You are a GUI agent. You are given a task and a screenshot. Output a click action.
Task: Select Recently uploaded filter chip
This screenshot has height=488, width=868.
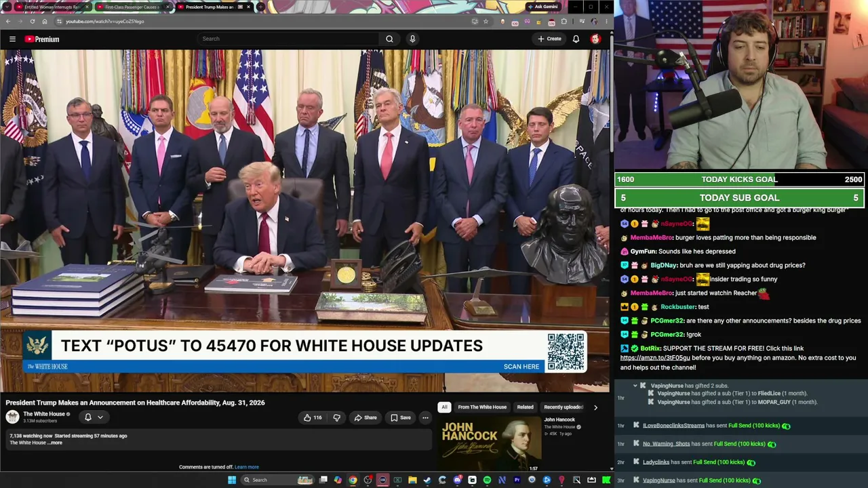(x=564, y=407)
